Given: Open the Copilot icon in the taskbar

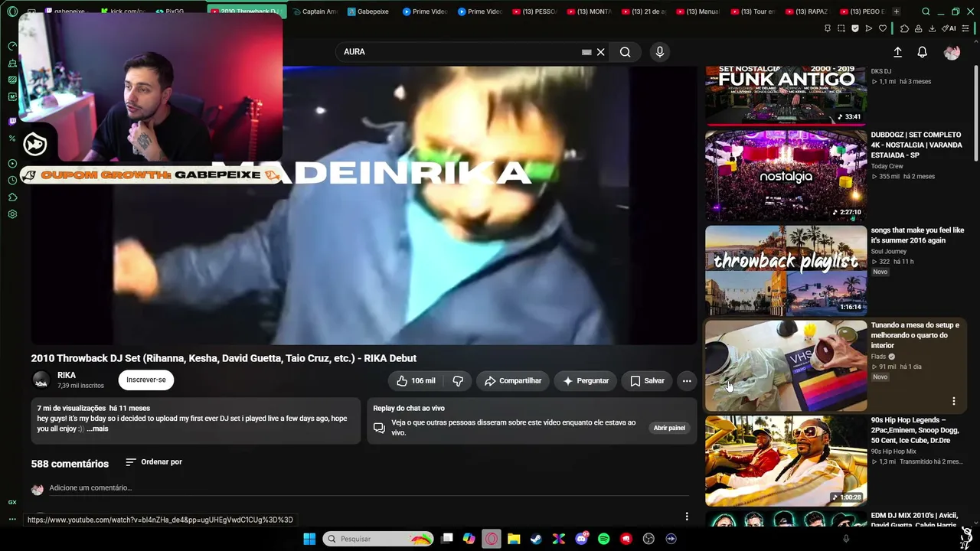Looking at the screenshot, I should tap(469, 539).
